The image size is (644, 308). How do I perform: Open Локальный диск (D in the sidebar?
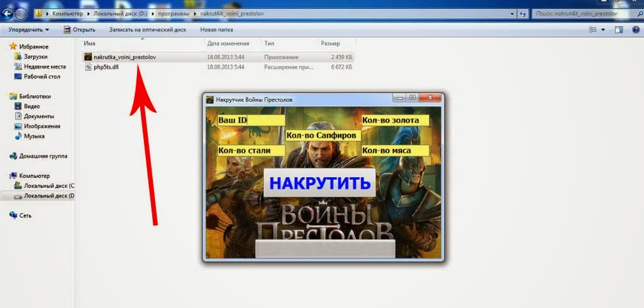coord(49,196)
